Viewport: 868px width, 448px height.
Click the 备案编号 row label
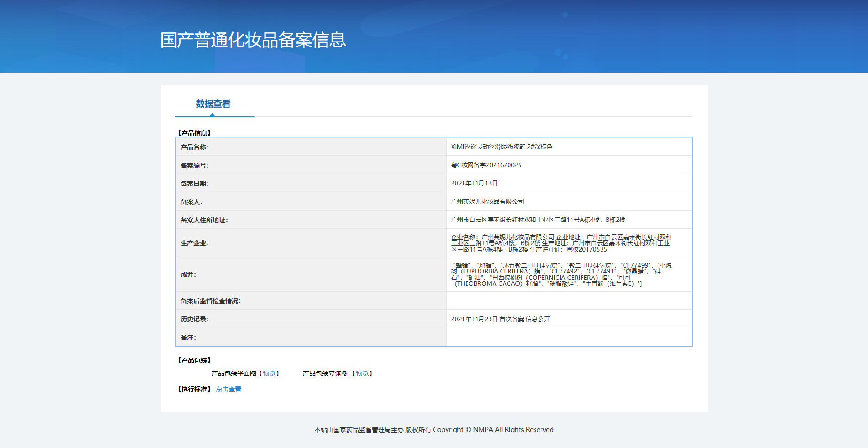pos(195,165)
